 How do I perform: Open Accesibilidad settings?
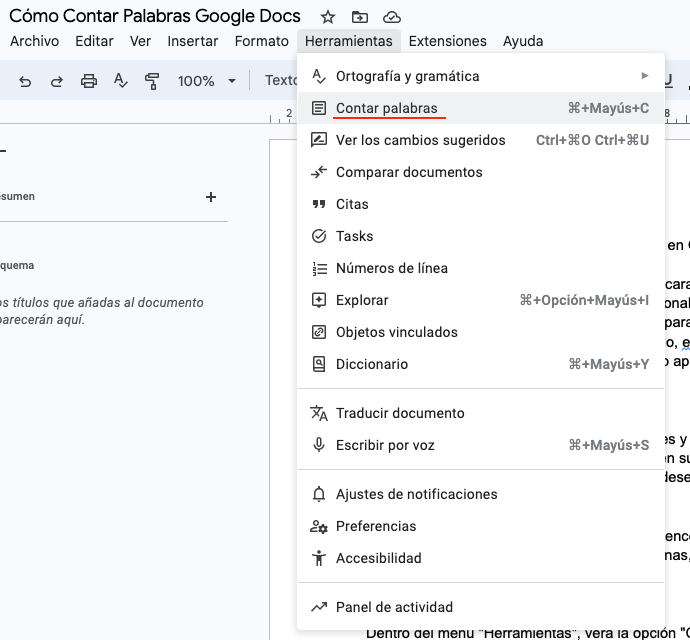pyautogui.click(x=481, y=558)
